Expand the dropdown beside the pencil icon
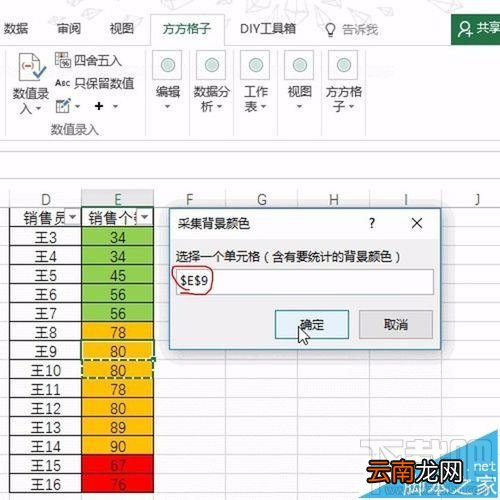Image resolution: width=500 pixels, height=500 pixels. click(x=77, y=107)
